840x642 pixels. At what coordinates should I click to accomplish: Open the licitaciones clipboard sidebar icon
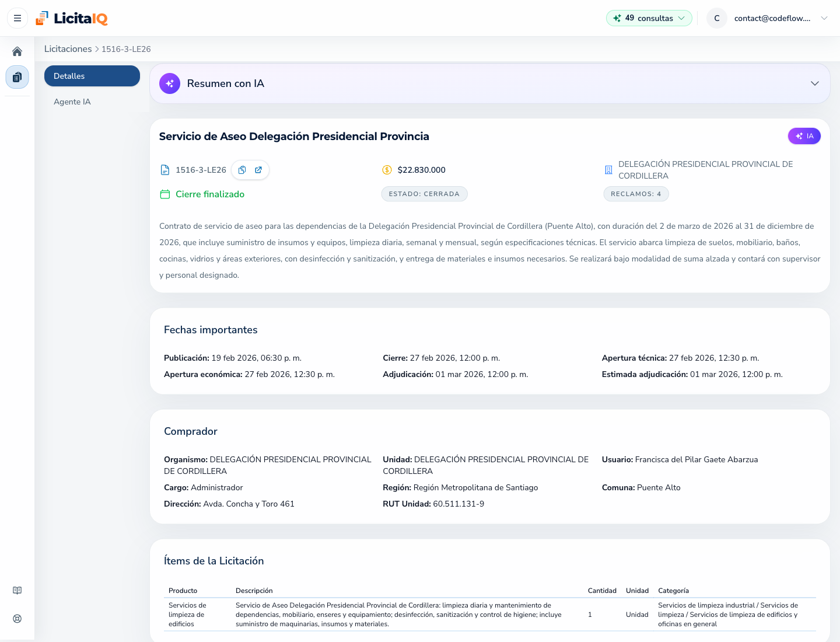click(17, 77)
